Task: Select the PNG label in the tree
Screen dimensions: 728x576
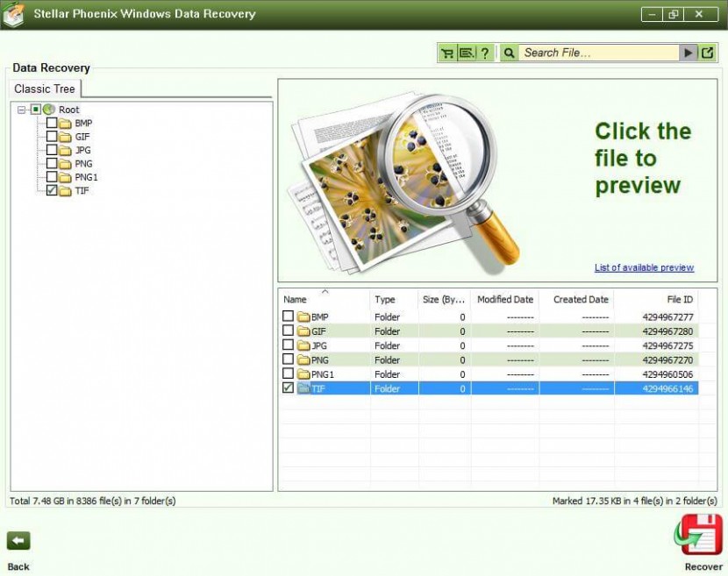Action: pos(83,164)
